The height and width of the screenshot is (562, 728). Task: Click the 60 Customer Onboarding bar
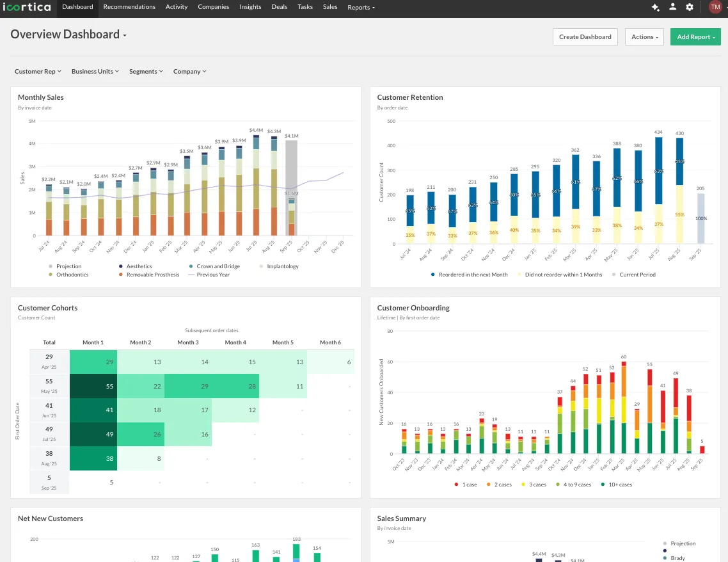[624, 407]
